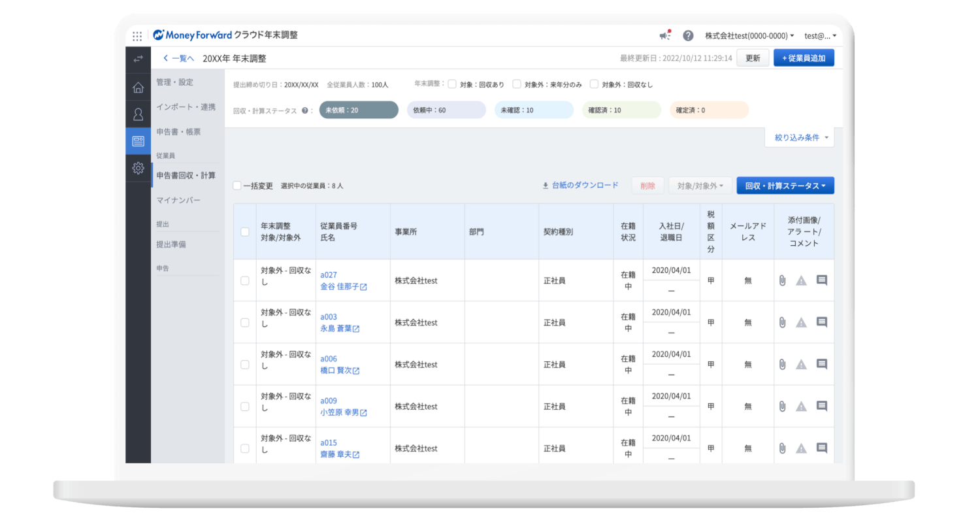Open the 絞り込み条件 dropdown
The image size is (980, 530).
[798, 137]
